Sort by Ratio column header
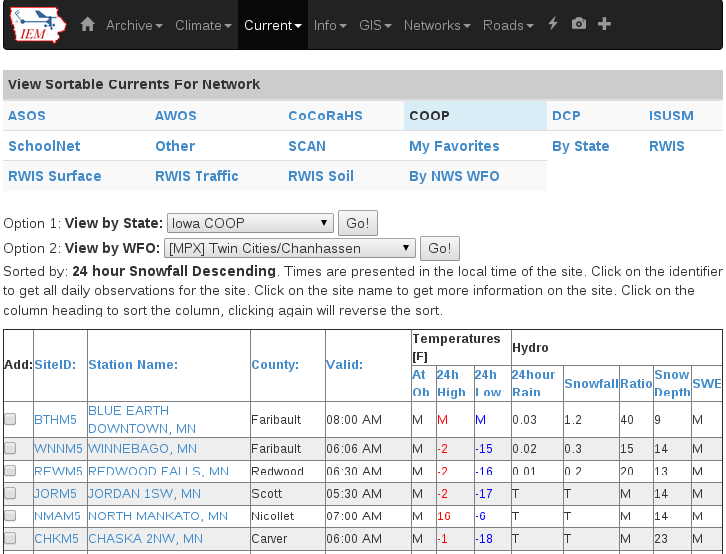The height and width of the screenshot is (554, 726). (636, 384)
